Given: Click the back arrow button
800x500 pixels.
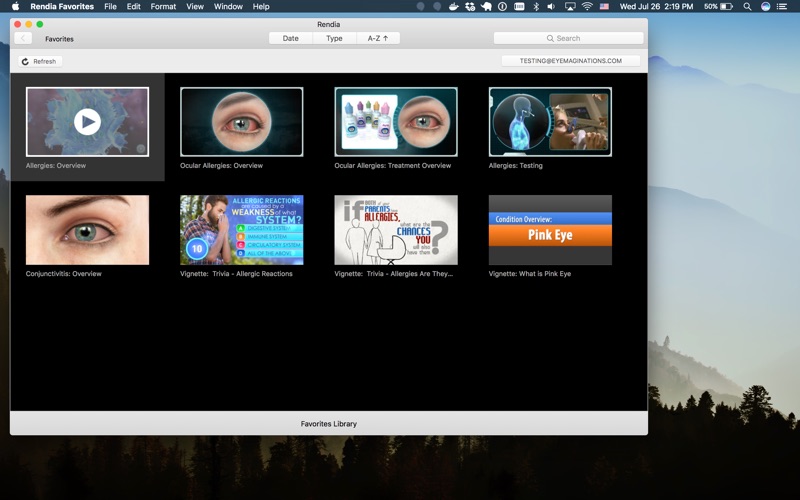Looking at the screenshot, I should [23, 38].
